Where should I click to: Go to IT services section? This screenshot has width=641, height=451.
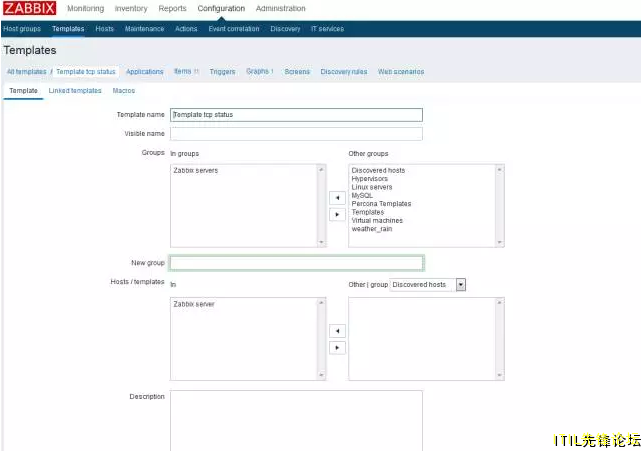327,29
